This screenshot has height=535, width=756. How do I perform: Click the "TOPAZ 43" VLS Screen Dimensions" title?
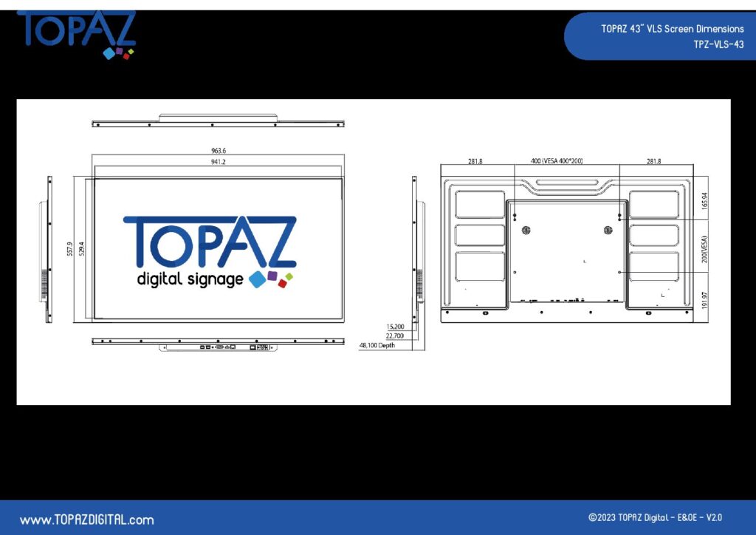pyautogui.click(x=672, y=29)
